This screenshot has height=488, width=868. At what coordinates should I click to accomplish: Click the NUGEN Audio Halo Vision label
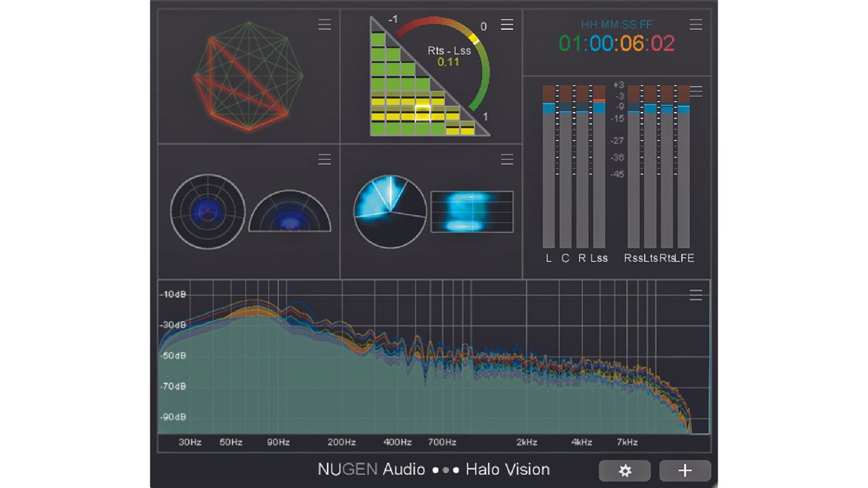click(x=434, y=470)
